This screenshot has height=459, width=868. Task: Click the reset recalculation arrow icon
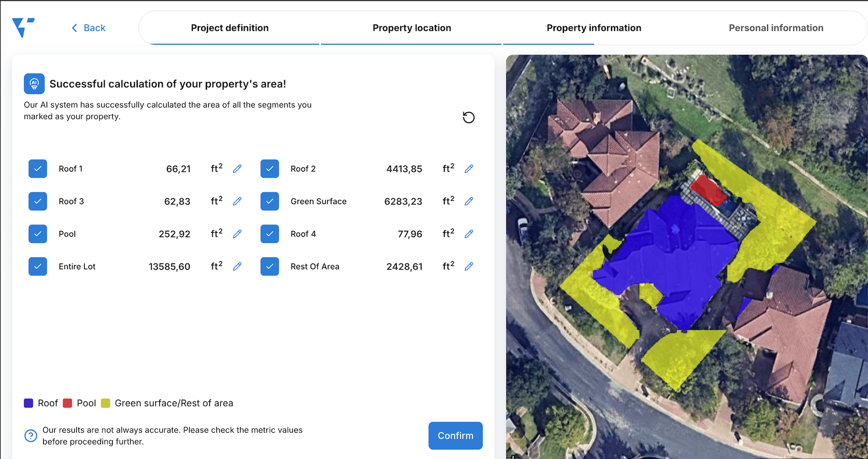click(x=469, y=118)
